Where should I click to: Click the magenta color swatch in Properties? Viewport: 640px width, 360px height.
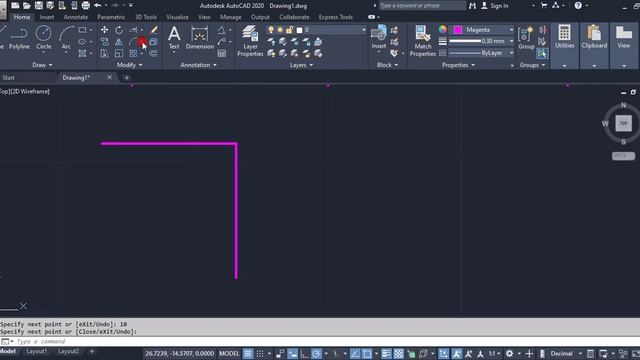pos(458,30)
